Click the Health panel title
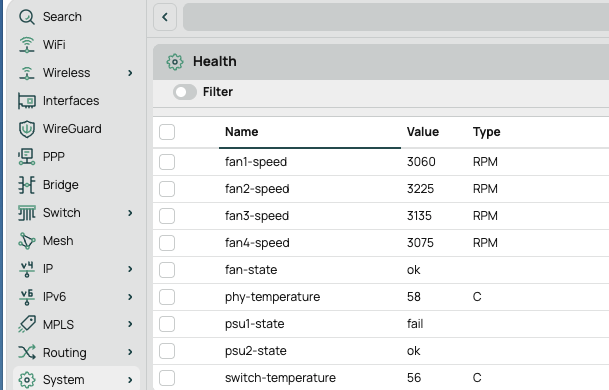The height and width of the screenshot is (390, 609). [215, 62]
